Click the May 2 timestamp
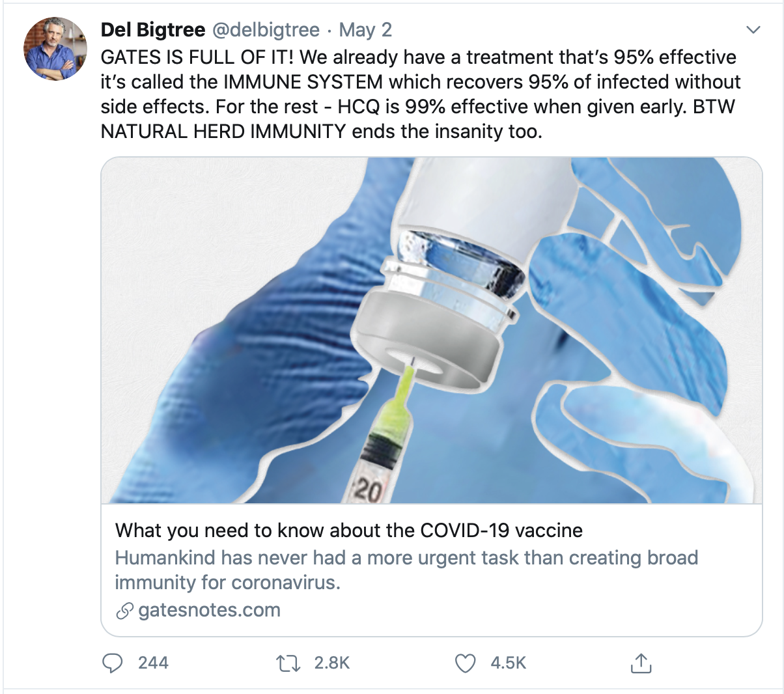This screenshot has width=784, height=694. tap(365, 30)
